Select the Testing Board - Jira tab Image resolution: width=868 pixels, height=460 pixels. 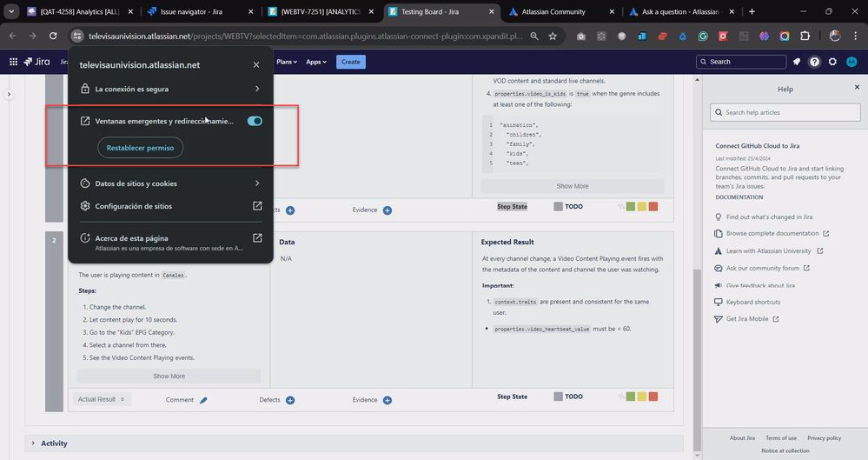pyautogui.click(x=430, y=11)
